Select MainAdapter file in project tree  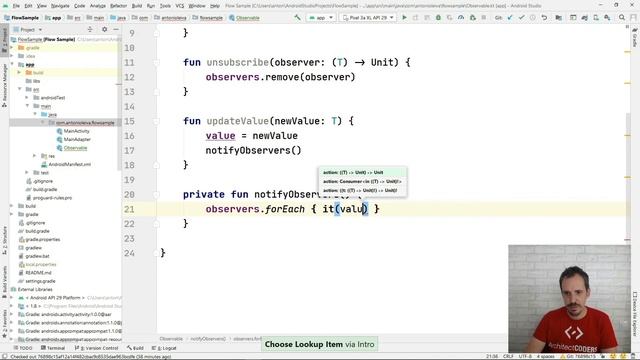77,139
